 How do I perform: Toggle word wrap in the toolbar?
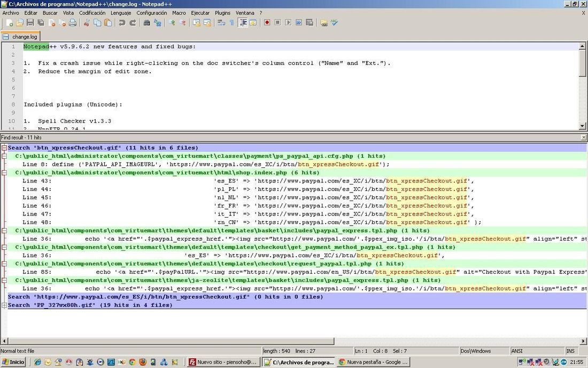tap(221, 23)
